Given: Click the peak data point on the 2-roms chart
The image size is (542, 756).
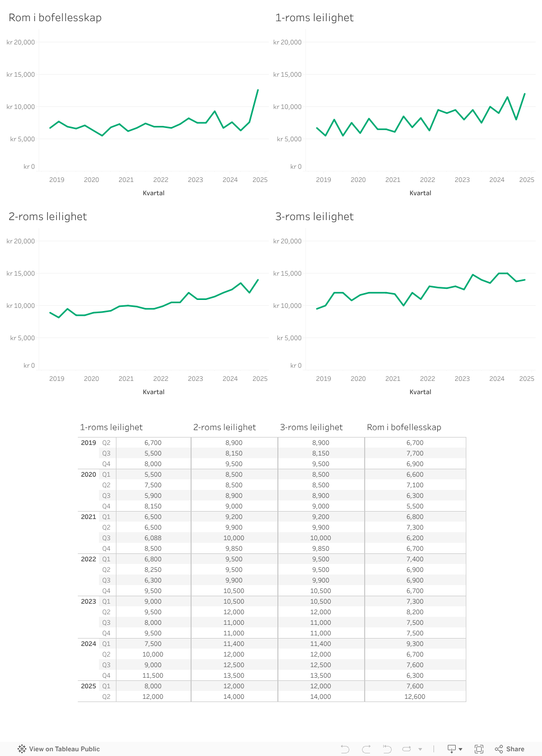Looking at the screenshot, I should [x=258, y=280].
